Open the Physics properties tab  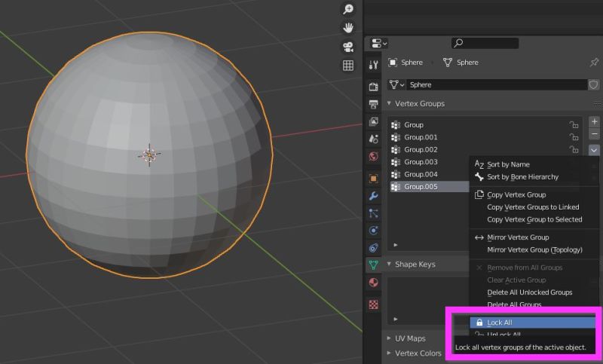[373, 231]
